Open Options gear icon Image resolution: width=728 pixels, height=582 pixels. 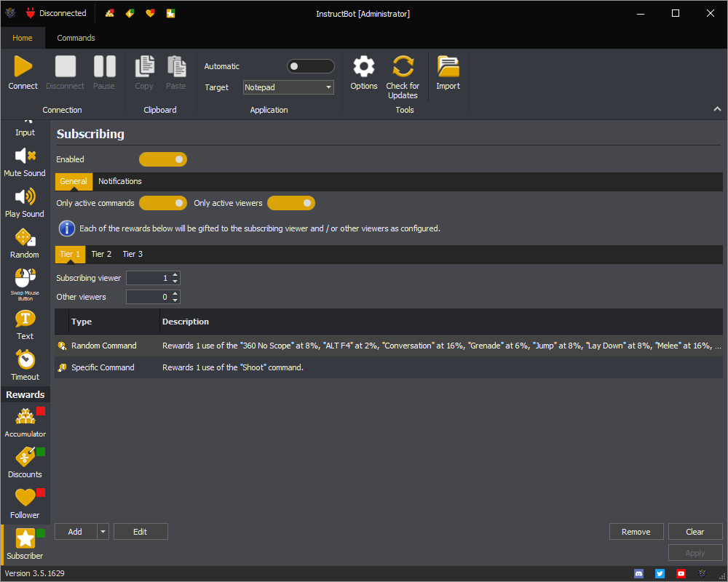coord(364,66)
